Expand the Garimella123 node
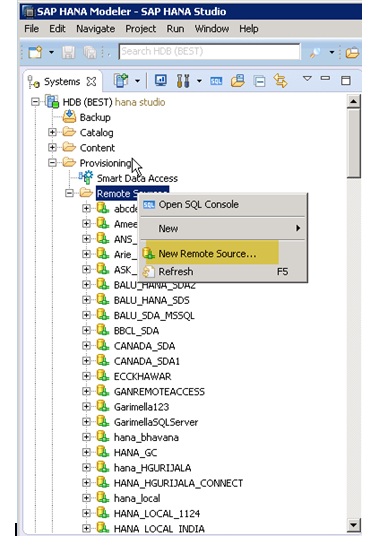 click(86, 407)
